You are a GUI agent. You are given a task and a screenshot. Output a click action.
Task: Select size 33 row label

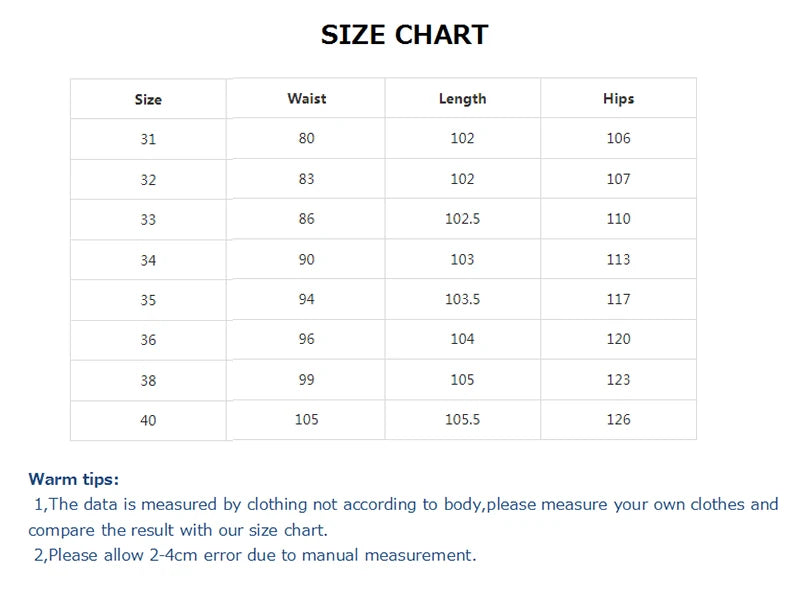(148, 220)
